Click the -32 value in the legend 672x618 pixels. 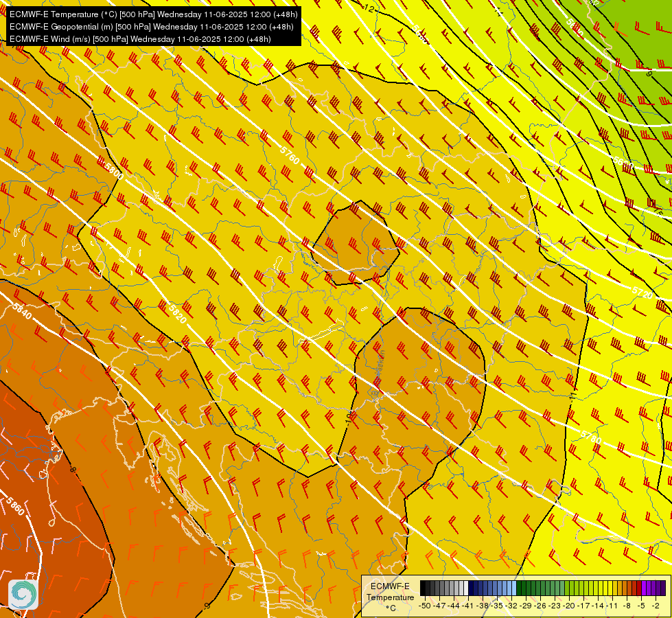coord(511,606)
